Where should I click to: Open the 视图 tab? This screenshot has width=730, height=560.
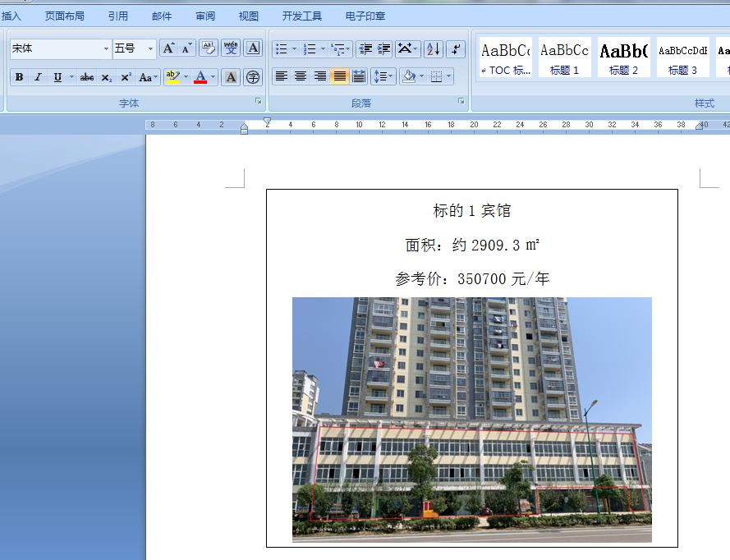point(249,16)
